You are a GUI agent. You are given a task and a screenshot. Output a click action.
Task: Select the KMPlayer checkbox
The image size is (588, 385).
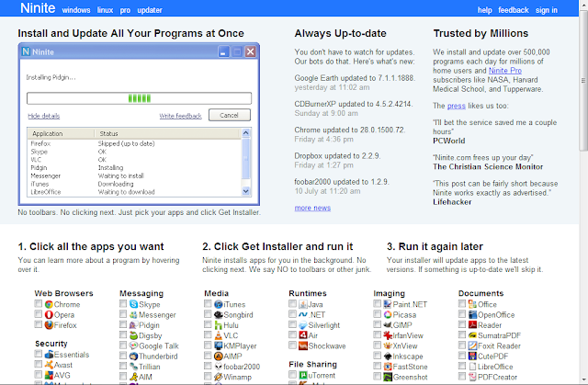click(x=208, y=345)
